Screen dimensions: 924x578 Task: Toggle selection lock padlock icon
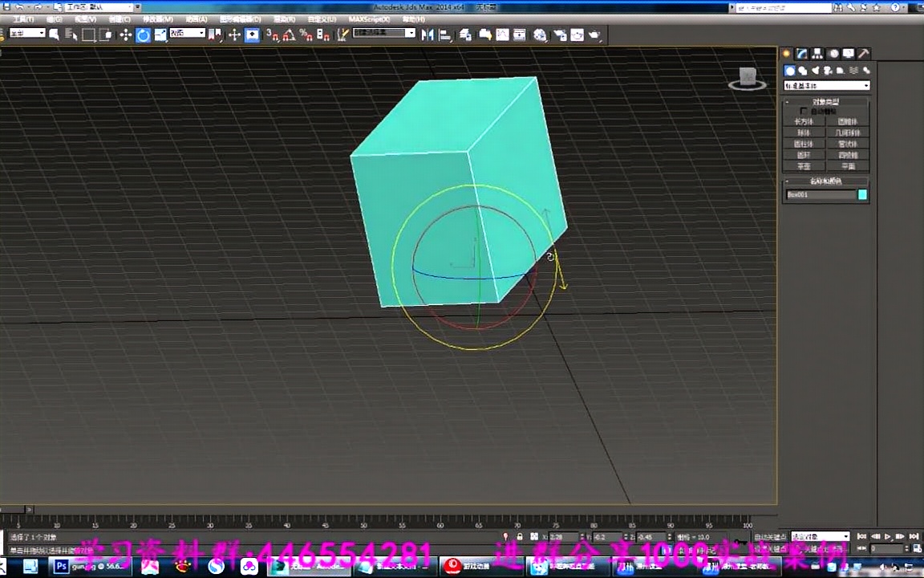click(x=520, y=537)
